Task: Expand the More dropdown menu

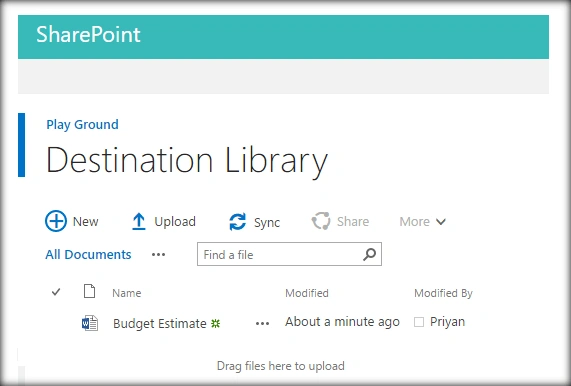Action: pos(422,221)
